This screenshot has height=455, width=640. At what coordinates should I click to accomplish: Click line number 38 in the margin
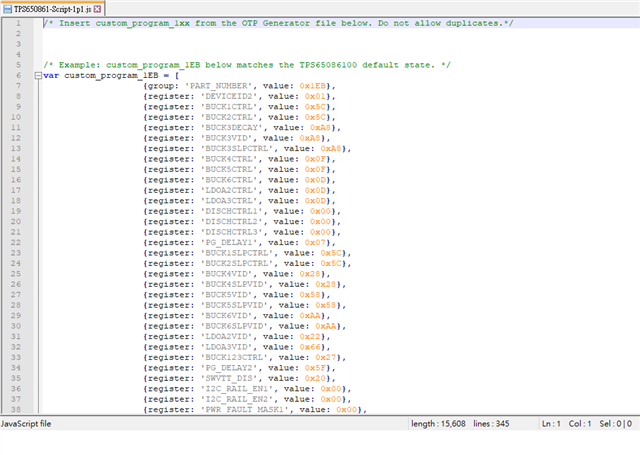[16, 409]
